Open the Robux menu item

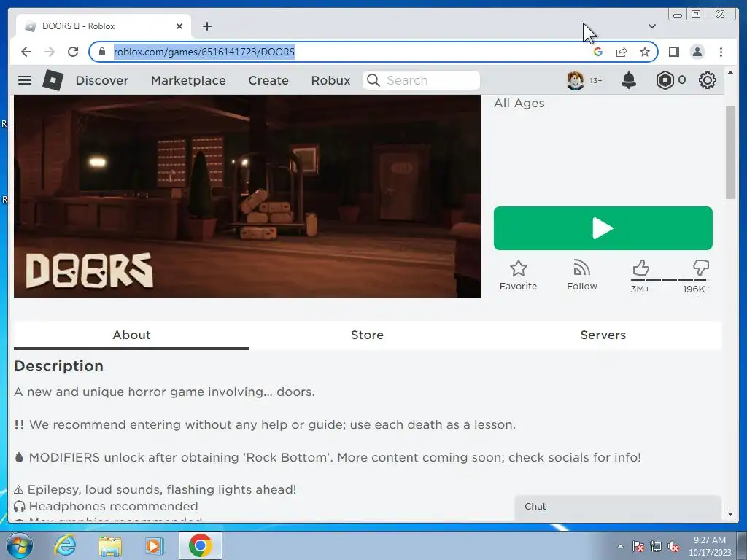[330, 80]
